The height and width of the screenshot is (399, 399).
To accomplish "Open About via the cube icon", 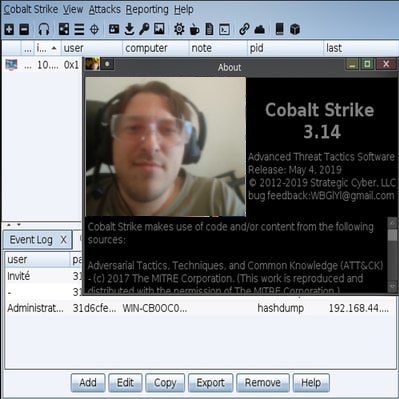I will pyautogui.click(x=295, y=29).
